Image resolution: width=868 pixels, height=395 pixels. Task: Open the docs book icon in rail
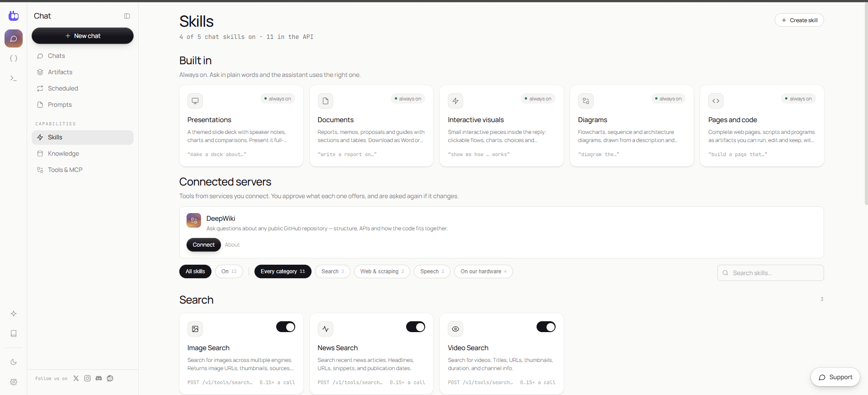(14, 333)
